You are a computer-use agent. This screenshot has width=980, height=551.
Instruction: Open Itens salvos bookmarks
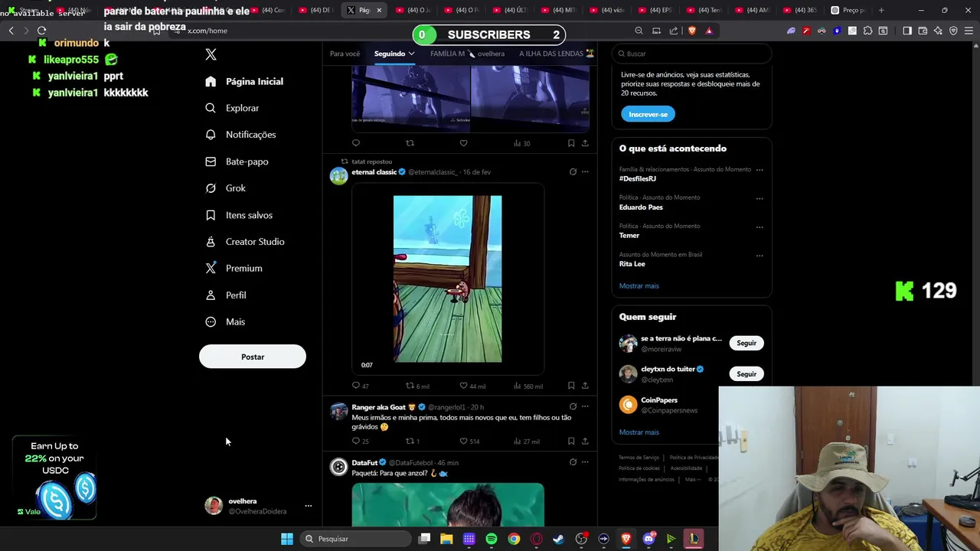[239, 215]
